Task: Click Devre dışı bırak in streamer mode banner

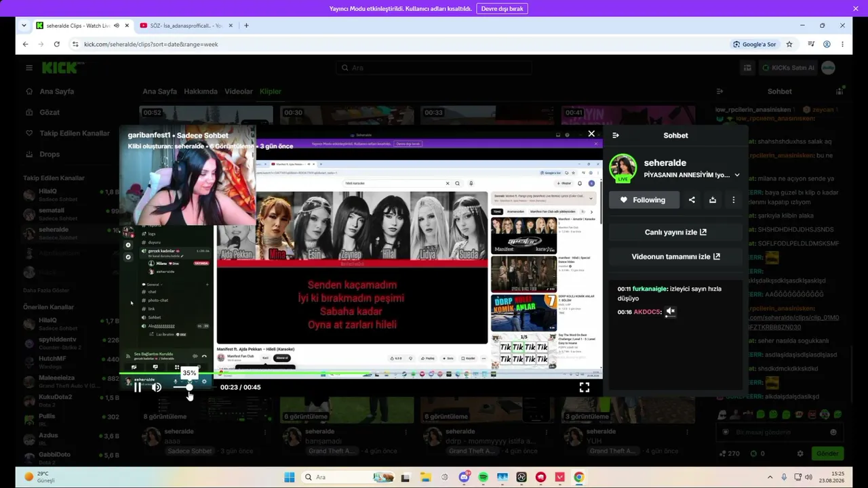Action: tap(502, 9)
